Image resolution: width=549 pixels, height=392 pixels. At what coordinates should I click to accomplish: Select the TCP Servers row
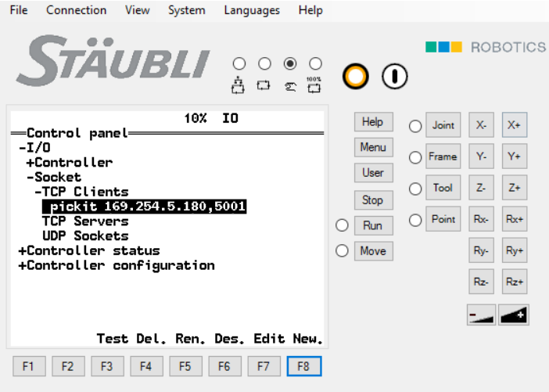(85, 221)
